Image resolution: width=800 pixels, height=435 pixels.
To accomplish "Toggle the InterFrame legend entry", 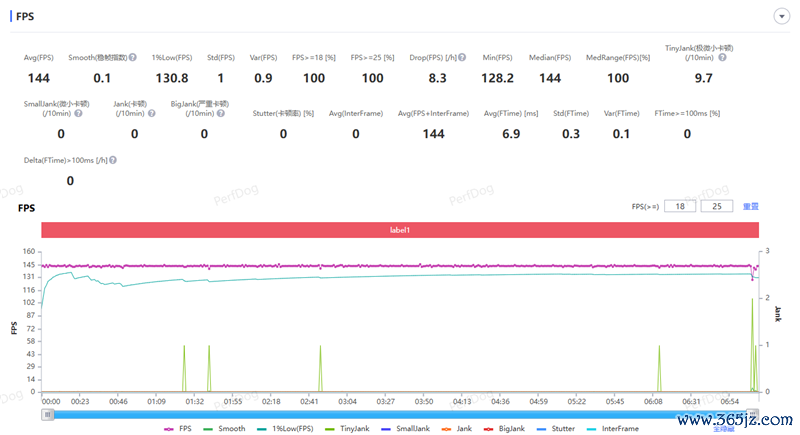I will 612,429.
